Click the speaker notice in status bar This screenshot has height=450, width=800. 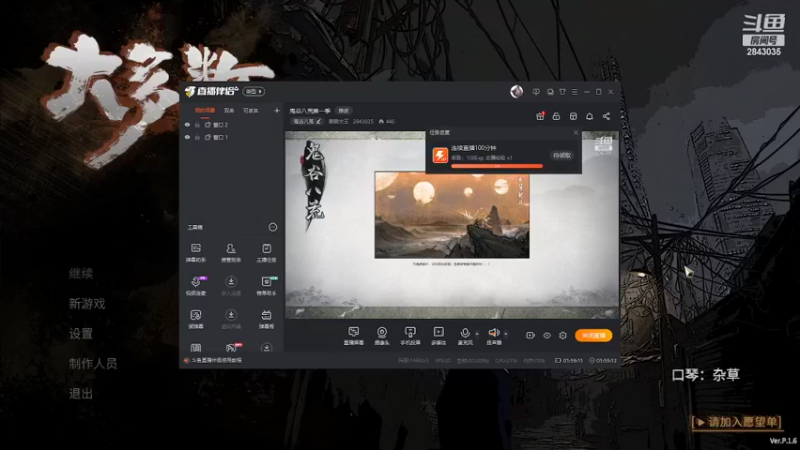(x=213, y=360)
